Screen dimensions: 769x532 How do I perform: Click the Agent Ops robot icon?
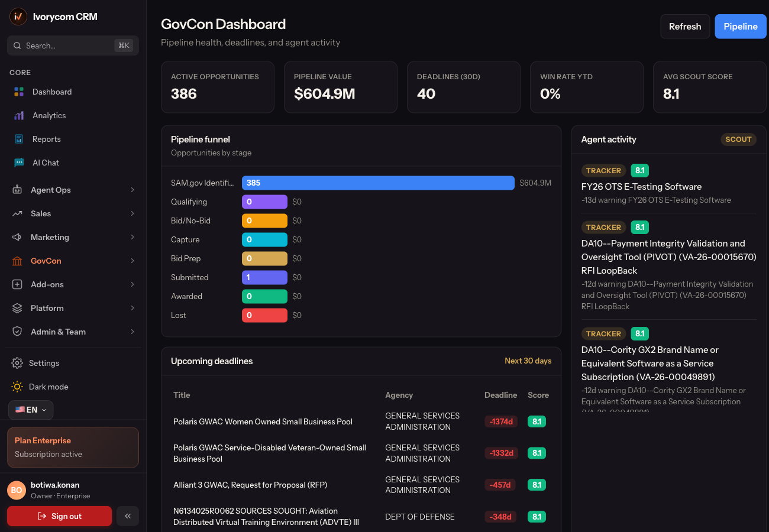[17, 190]
